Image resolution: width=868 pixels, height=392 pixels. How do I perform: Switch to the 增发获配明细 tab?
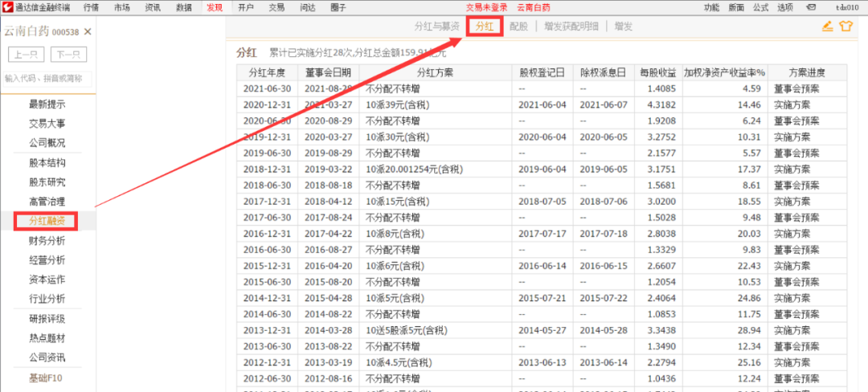coord(571,26)
